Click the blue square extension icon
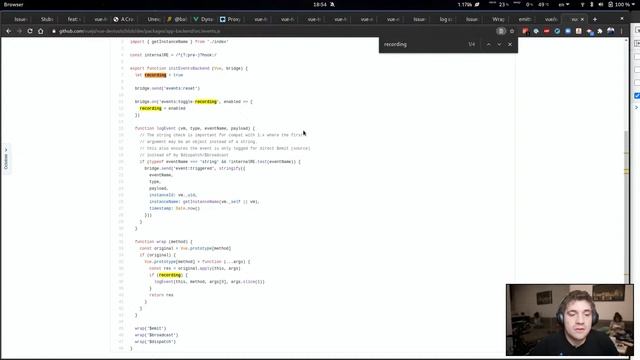640x360 pixels. (x=568, y=31)
